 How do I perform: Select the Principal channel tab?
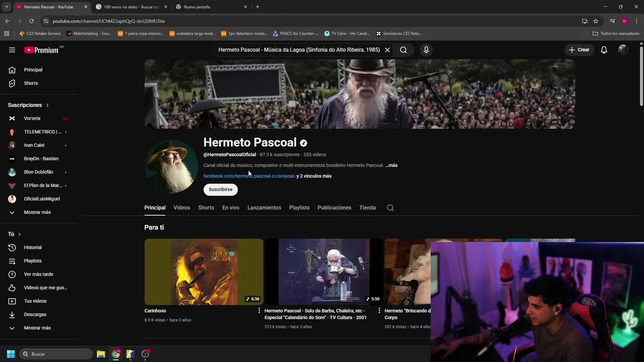[155, 208]
